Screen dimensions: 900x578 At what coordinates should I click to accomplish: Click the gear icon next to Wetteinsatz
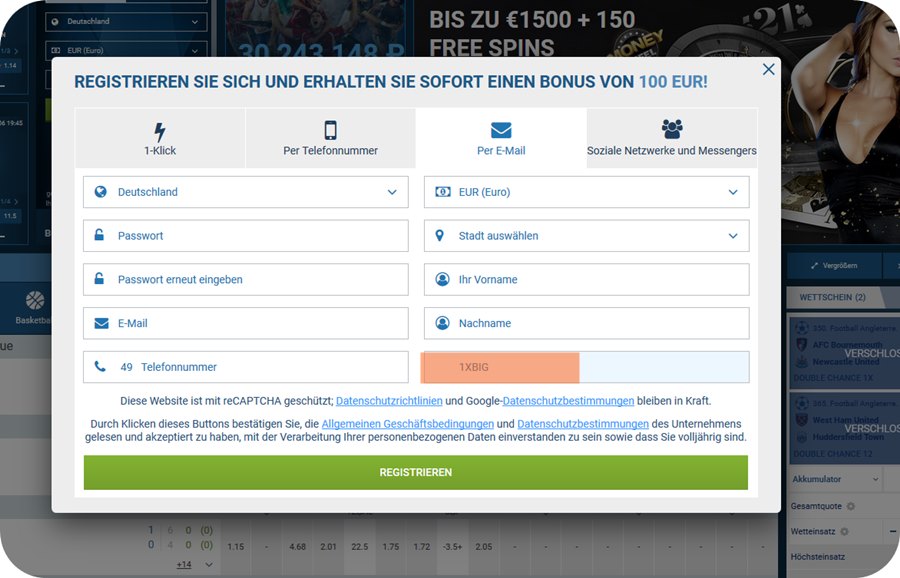point(844,532)
